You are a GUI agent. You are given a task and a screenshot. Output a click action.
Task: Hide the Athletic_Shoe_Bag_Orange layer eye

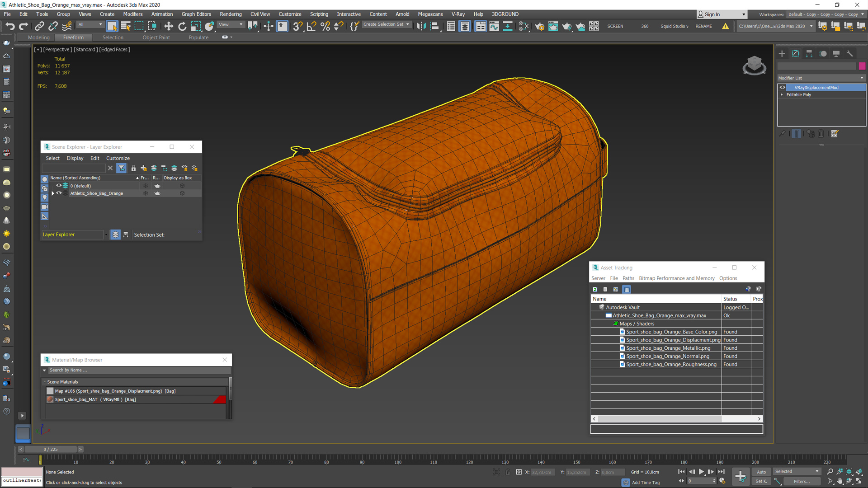coord(59,193)
